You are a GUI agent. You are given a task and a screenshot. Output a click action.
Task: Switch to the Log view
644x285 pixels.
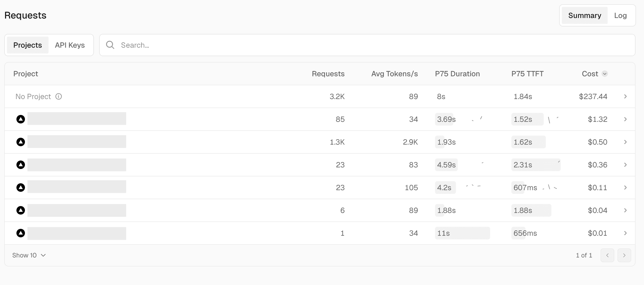[x=620, y=15]
